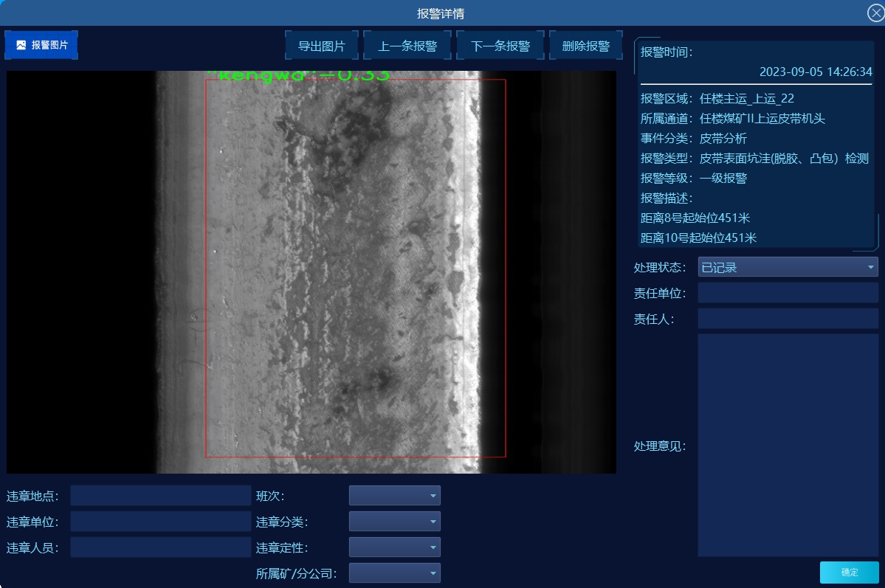This screenshot has width=885, height=588.
Task: Click 删除报警 to delete alarm
Action: (x=586, y=46)
